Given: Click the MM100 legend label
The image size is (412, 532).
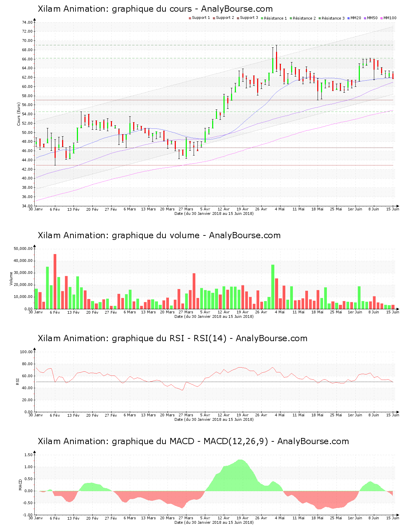Looking at the screenshot, I should pos(390,18).
